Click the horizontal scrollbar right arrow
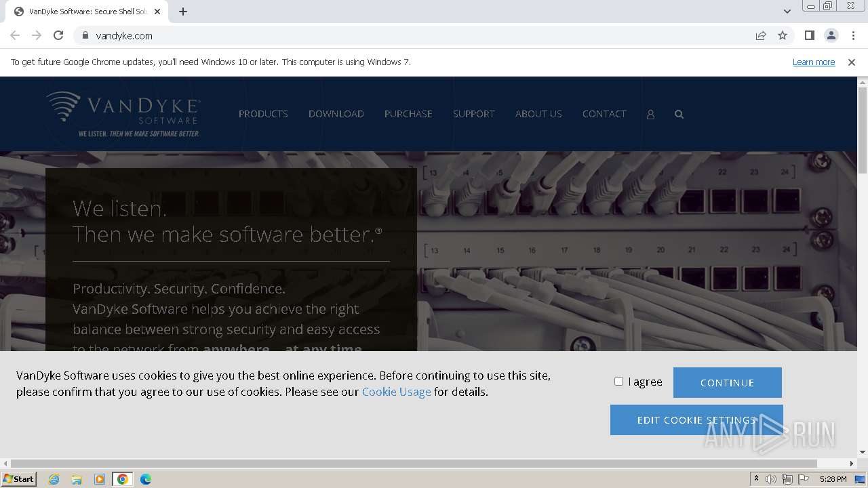868x488 pixels. coord(852,464)
